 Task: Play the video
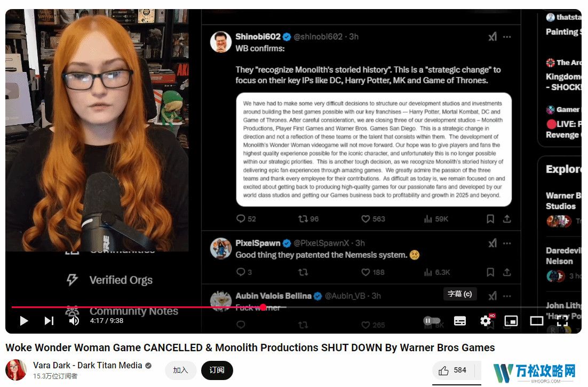(x=24, y=321)
